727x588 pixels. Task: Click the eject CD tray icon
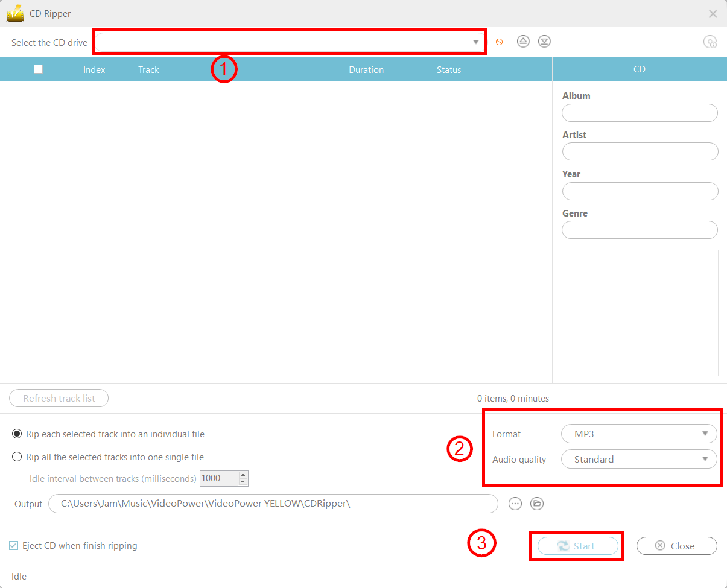[x=523, y=42]
